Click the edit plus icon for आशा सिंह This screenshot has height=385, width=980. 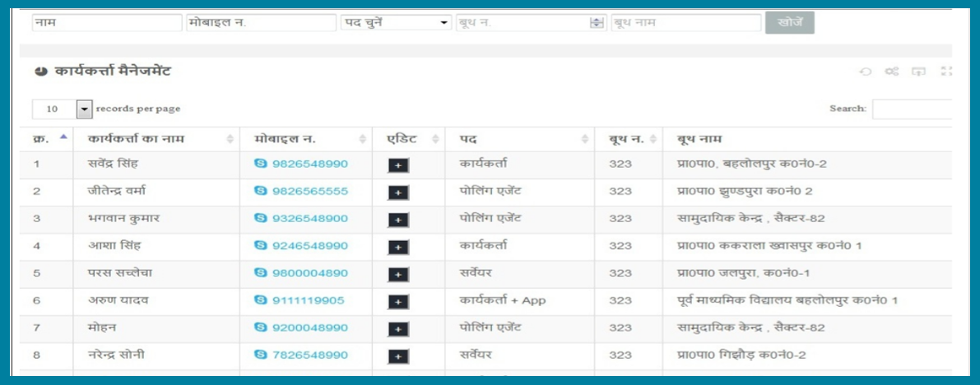click(398, 247)
